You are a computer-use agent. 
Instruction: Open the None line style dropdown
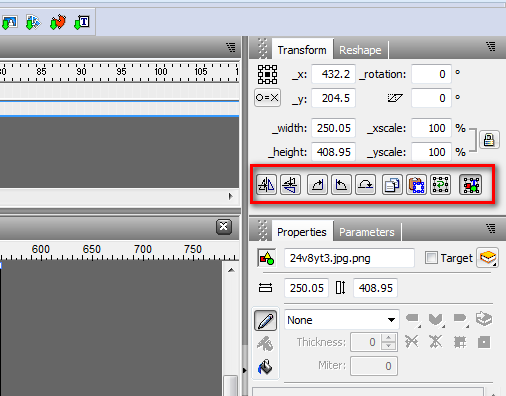[342, 320]
